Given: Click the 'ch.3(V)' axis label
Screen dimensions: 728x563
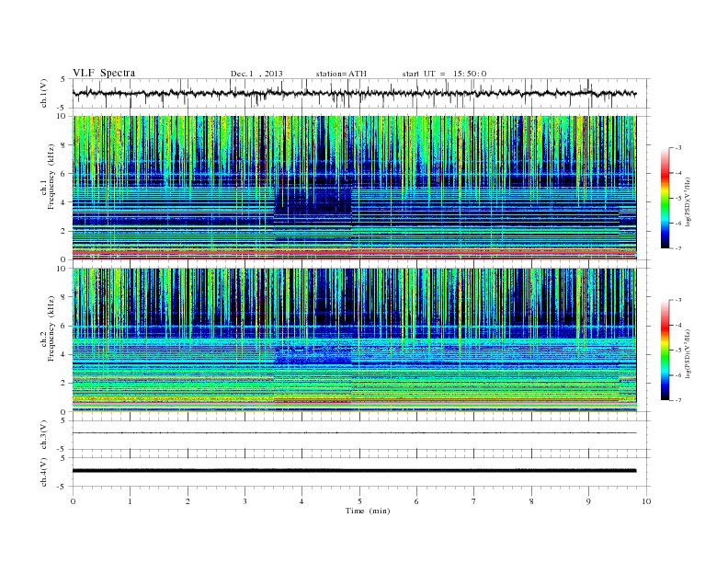Looking at the screenshot, I should pyautogui.click(x=44, y=435).
